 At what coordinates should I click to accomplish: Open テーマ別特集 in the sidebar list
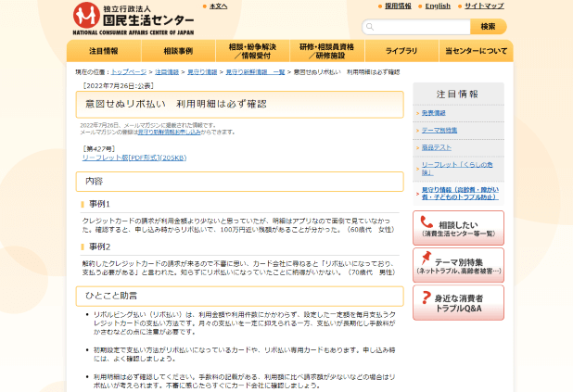click(x=439, y=130)
